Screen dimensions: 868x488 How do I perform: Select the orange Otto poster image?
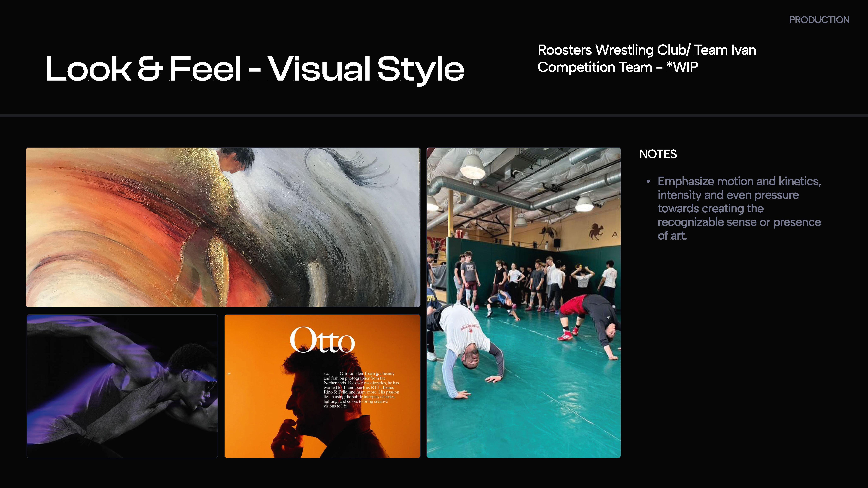click(x=322, y=386)
